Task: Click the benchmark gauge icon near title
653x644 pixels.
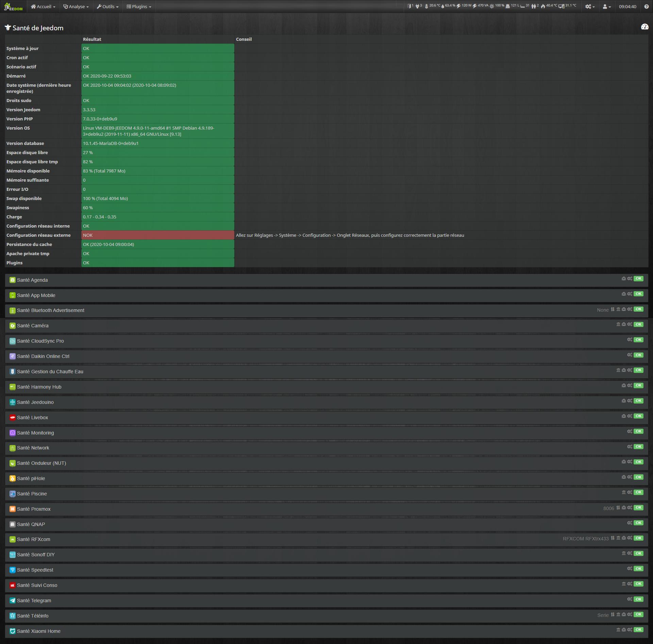Action: (644, 27)
